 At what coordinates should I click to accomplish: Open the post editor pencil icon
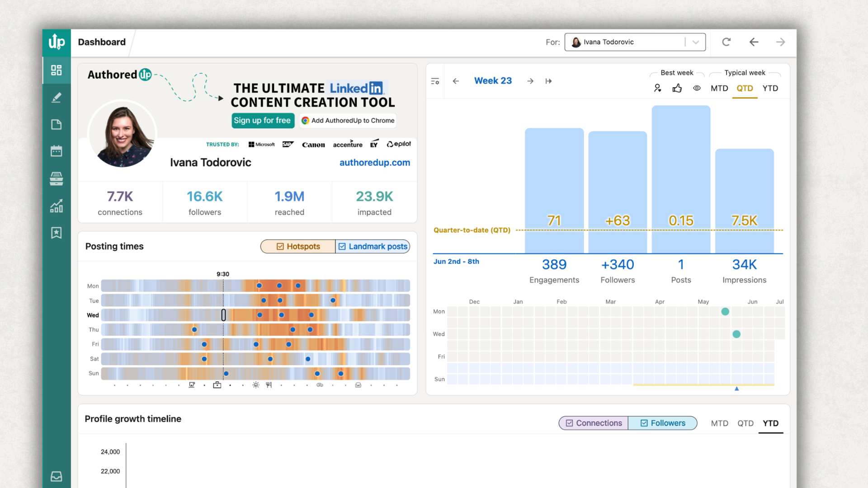57,97
